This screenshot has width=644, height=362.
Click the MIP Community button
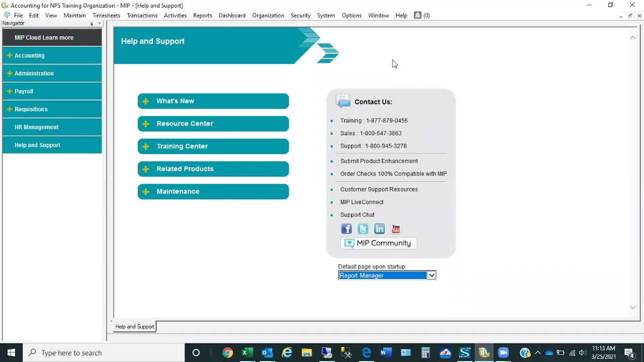click(x=379, y=243)
